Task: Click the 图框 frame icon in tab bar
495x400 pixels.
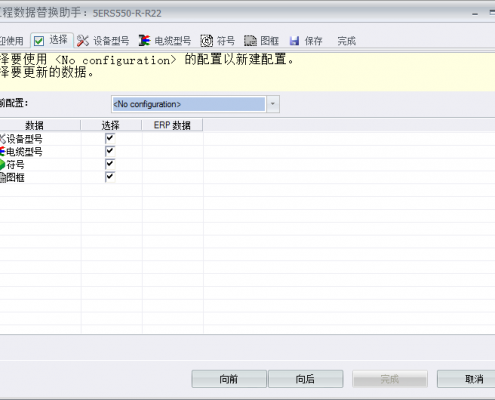Action: coord(250,41)
